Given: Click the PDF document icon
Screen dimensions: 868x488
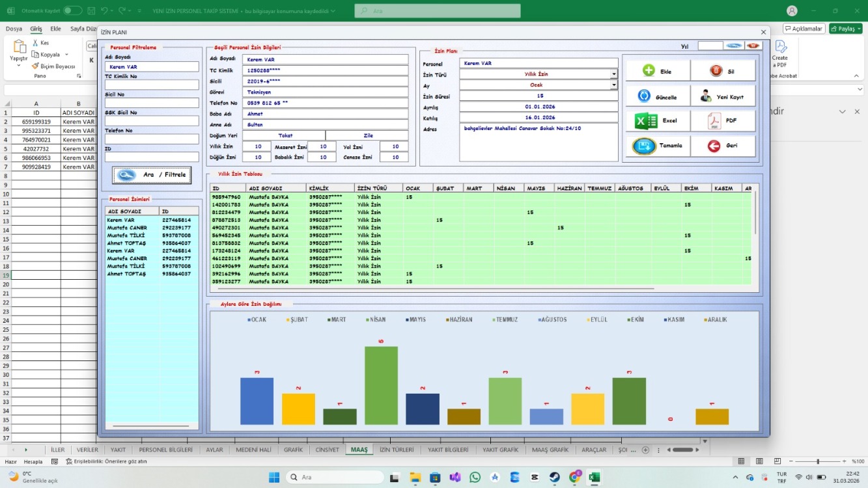Looking at the screenshot, I should coord(714,122).
